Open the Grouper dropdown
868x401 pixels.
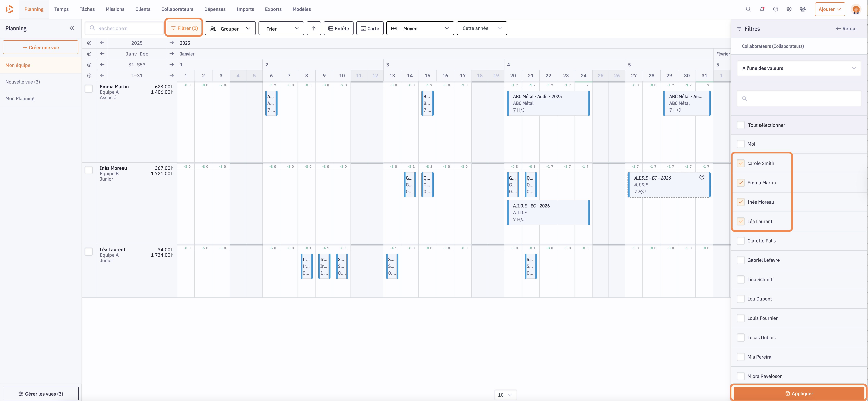click(230, 28)
